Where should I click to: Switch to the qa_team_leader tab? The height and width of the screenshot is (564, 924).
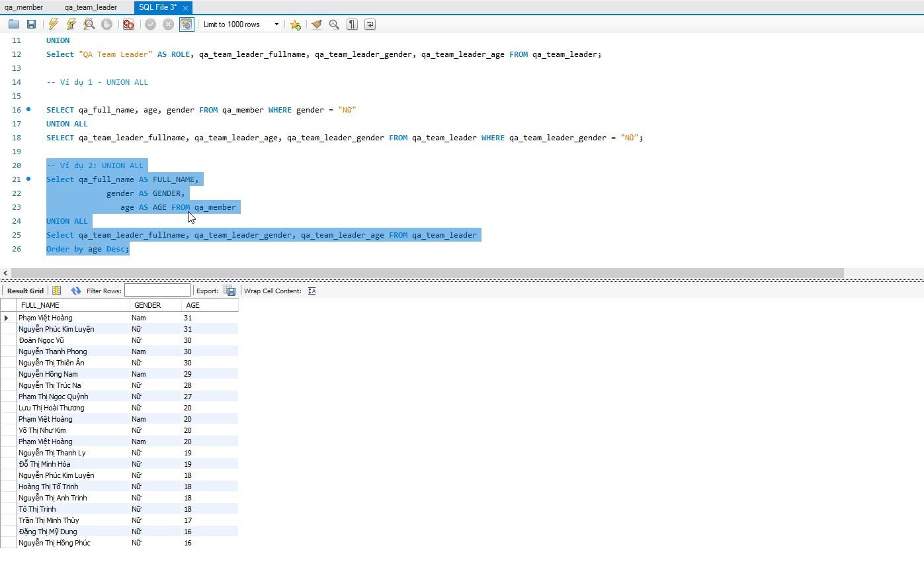coord(91,7)
